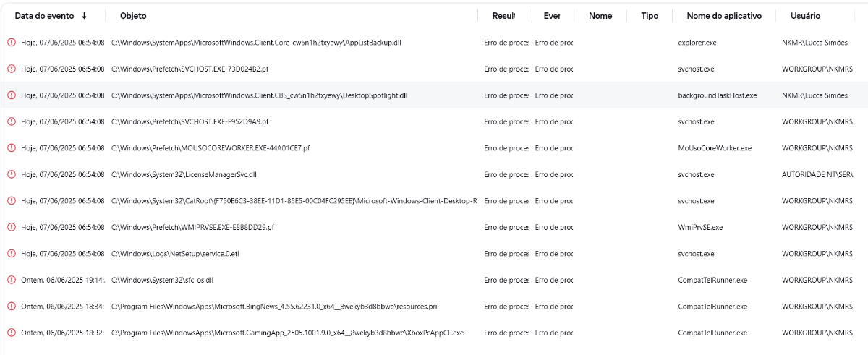Click error icon beside DesktopSpotlight.dll entry
Screen dimensions: 868x355
point(12,95)
